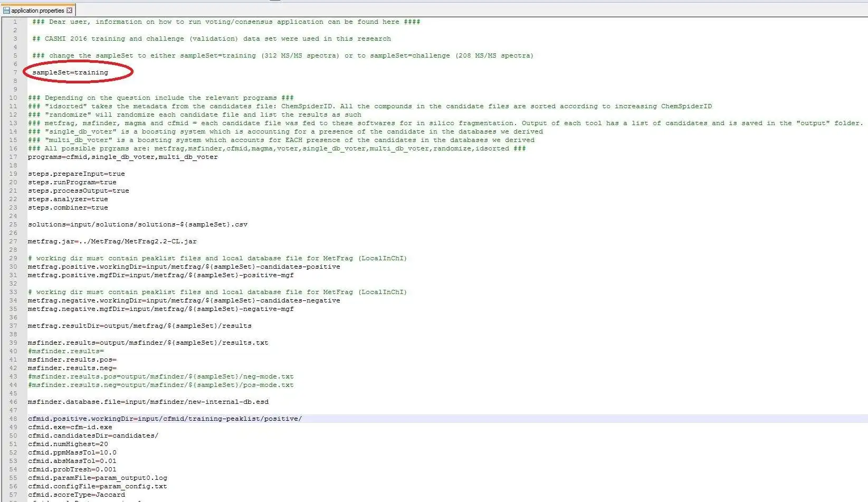This screenshot has height=502, width=868.
Task: Click the '### change the sampleSet' comment line
Action: (x=283, y=55)
